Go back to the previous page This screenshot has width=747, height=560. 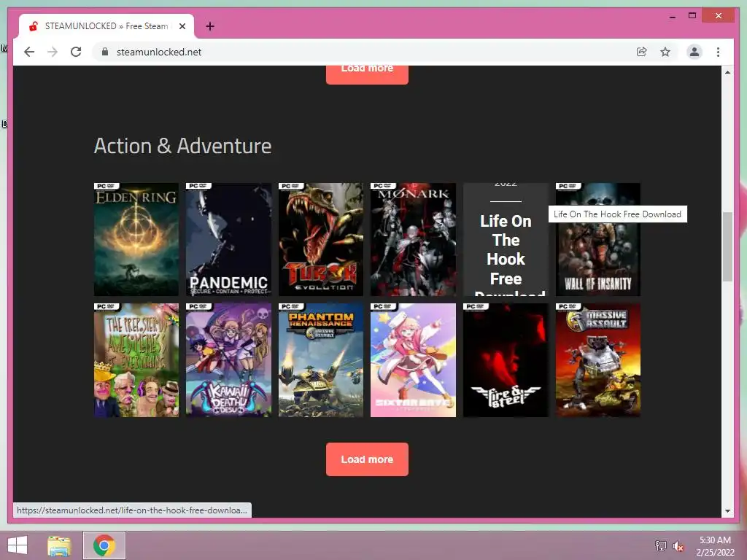(x=29, y=52)
